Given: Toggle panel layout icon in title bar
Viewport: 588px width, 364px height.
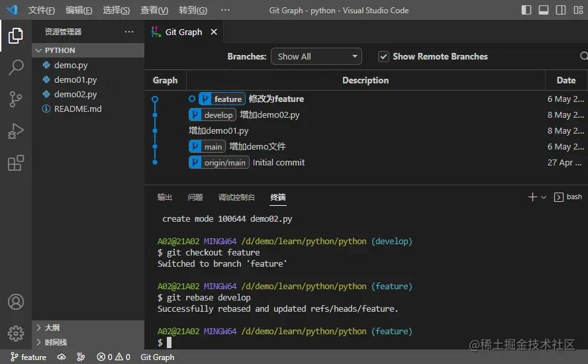Looking at the screenshot, I should point(544,10).
